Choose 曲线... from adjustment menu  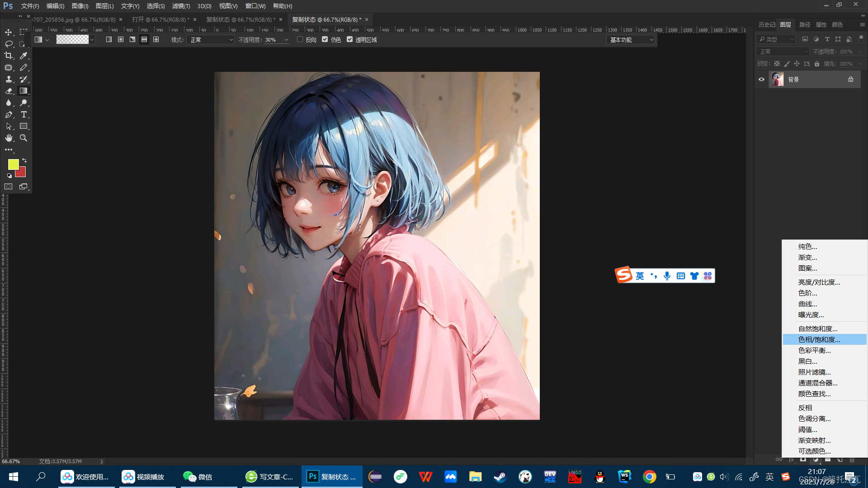(x=825, y=304)
